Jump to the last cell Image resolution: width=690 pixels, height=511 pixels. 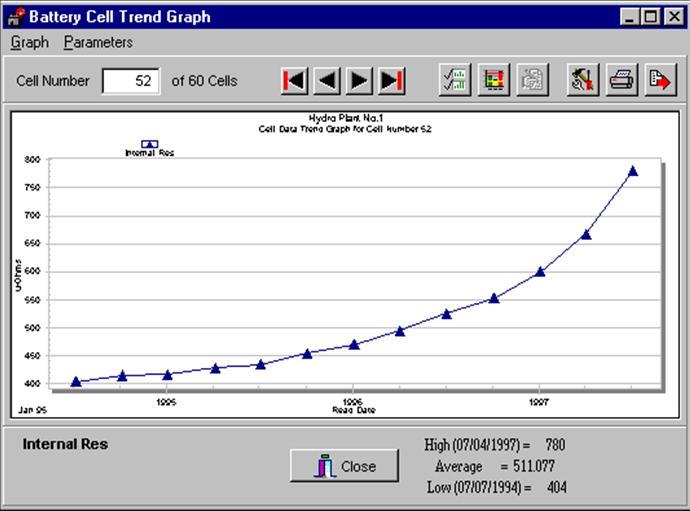[391, 81]
